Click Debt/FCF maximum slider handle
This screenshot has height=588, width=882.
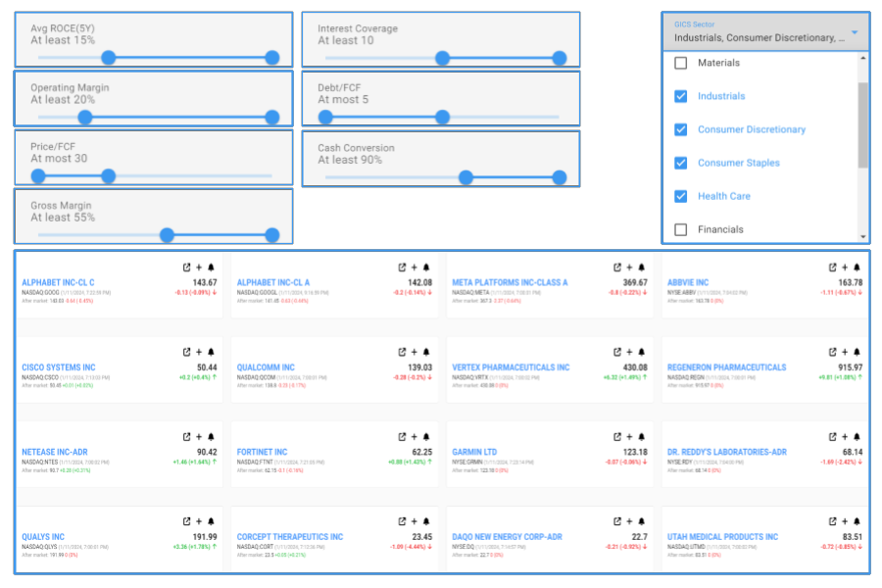443,117
